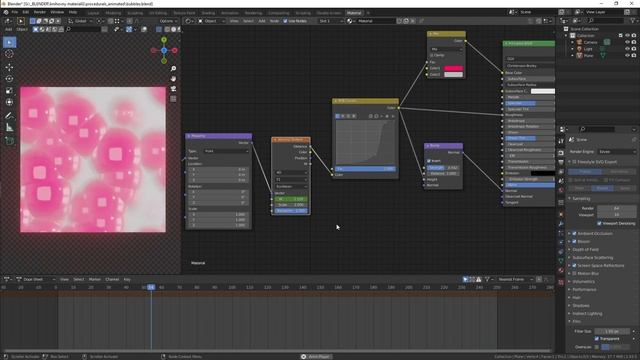
Task: Toggle visibility eye for Light
Action: click(x=627, y=49)
